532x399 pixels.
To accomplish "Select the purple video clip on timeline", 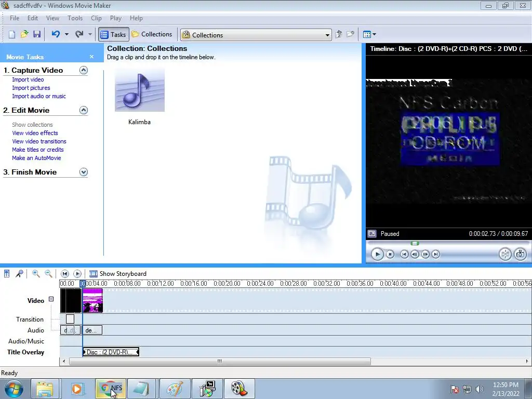I will 92,301.
